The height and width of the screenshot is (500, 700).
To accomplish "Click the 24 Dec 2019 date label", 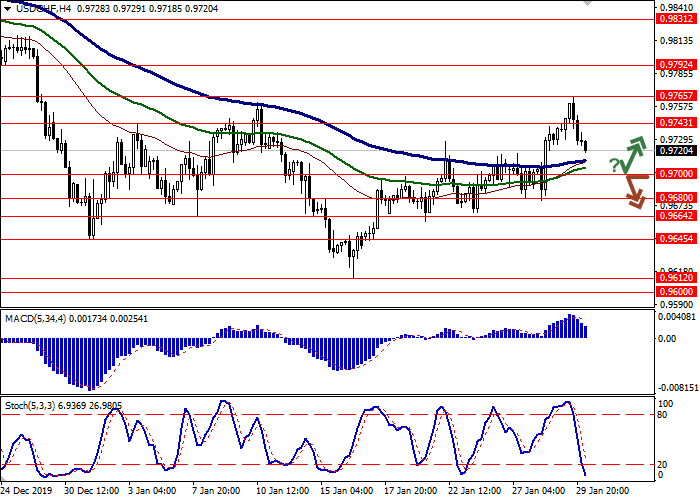I will 27,491.
